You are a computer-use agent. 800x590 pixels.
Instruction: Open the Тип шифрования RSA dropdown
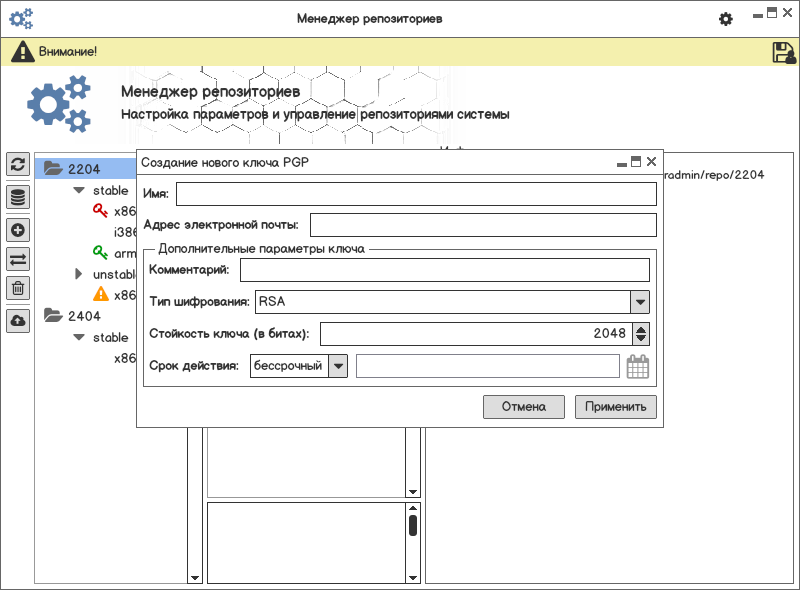640,302
